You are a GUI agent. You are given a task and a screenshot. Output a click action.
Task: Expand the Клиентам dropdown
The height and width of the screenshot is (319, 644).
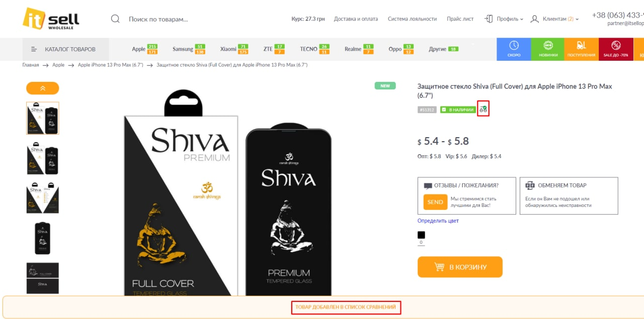point(554,19)
